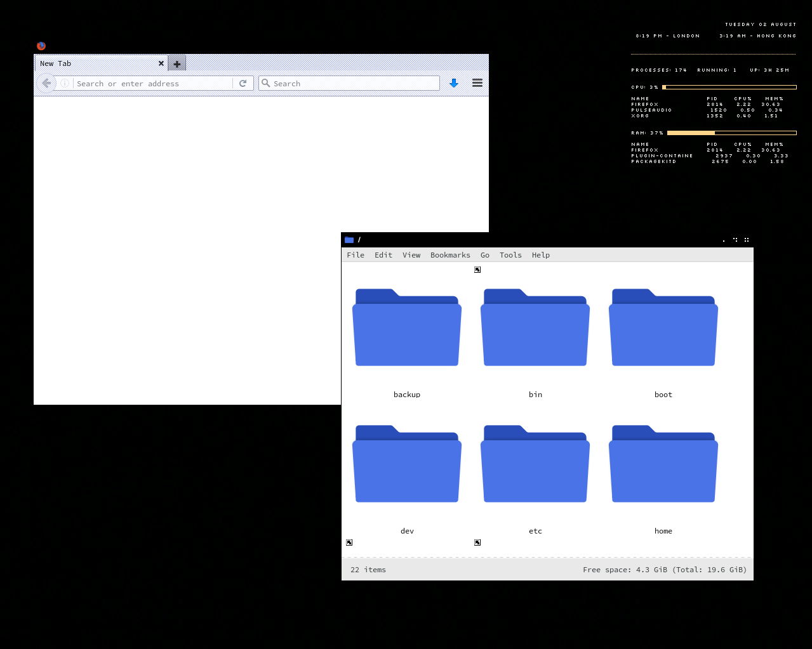Image resolution: width=812 pixels, height=649 pixels.
Task: Open the boot folder
Action: 663,327
